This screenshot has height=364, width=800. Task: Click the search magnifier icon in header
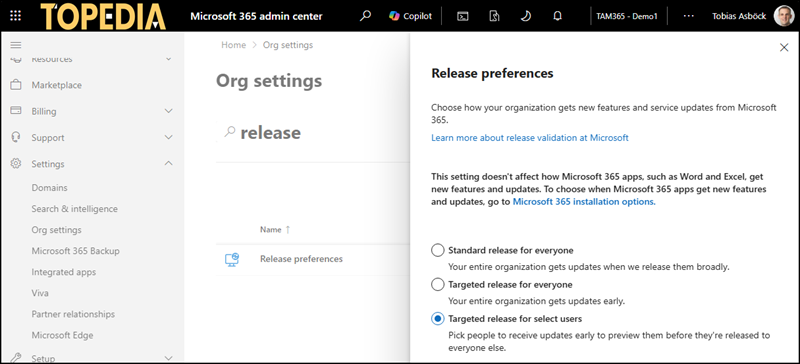pyautogui.click(x=365, y=16)
